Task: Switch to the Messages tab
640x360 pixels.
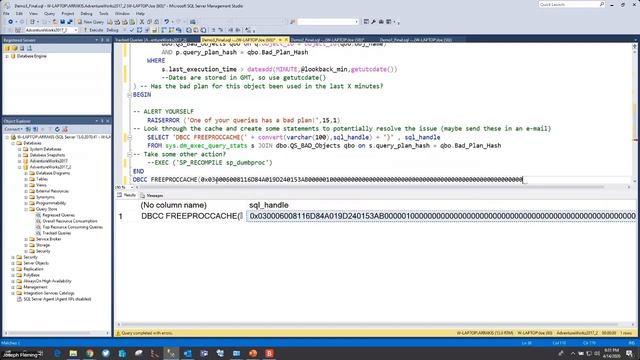Action: [x=152, y=196]
